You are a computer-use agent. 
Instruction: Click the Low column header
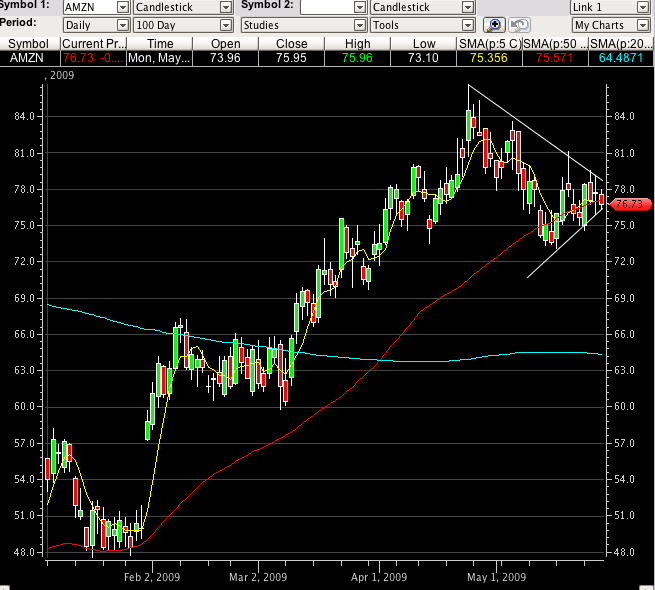tap(423, 43)
